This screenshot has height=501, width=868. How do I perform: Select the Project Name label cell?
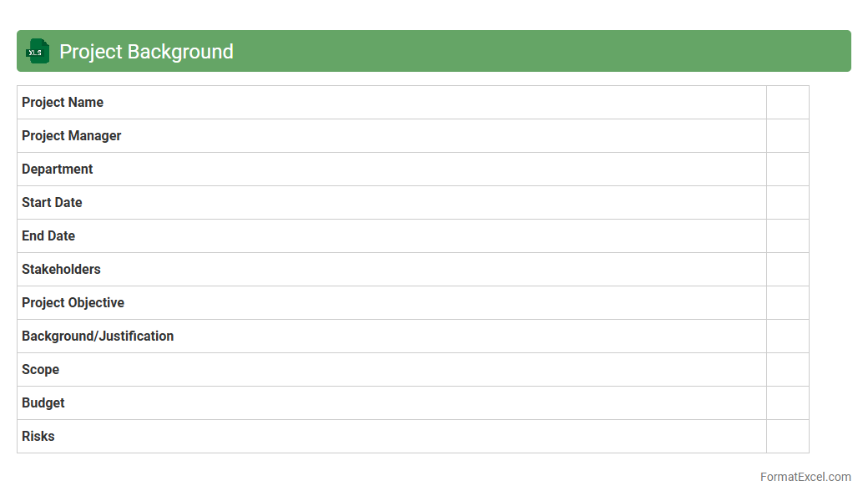tap(63, 103)
